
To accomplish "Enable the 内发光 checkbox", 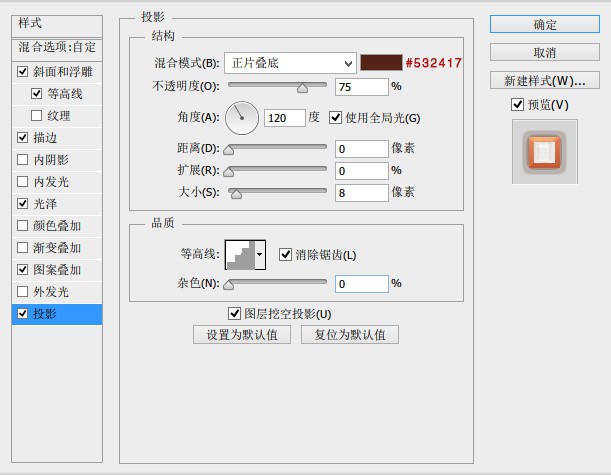I will (x=23, y=181).
